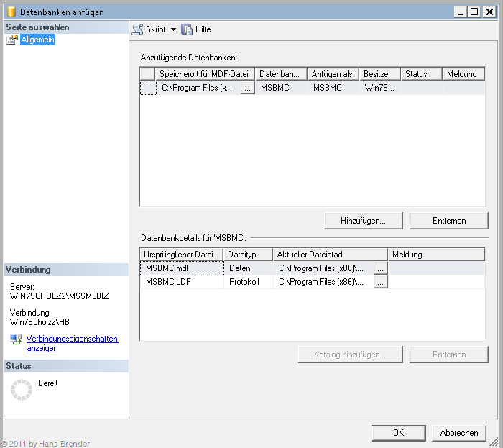Browse for the MDF file location

click(x=247, y=88)
